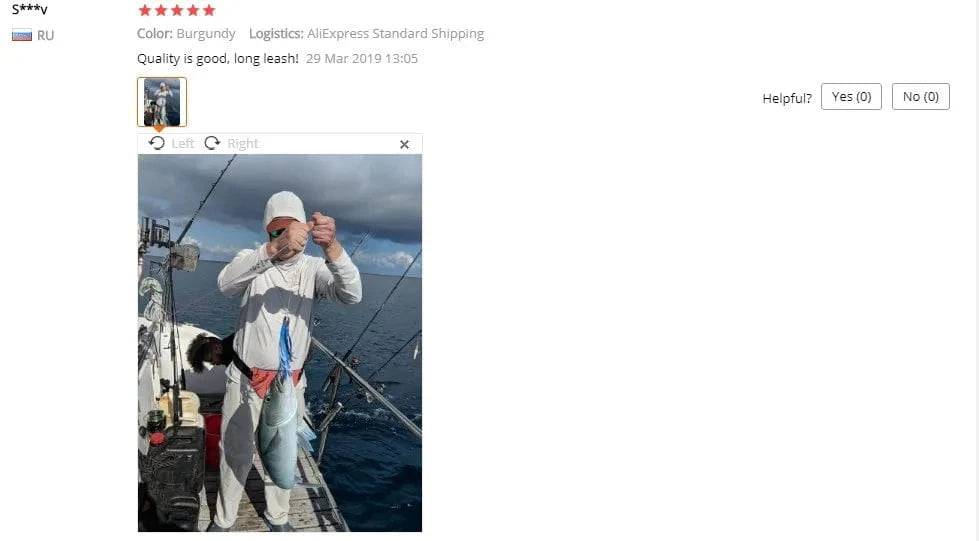Close the enlarged review photo viewer
979x541 pixels.
(x=405, y=144)
